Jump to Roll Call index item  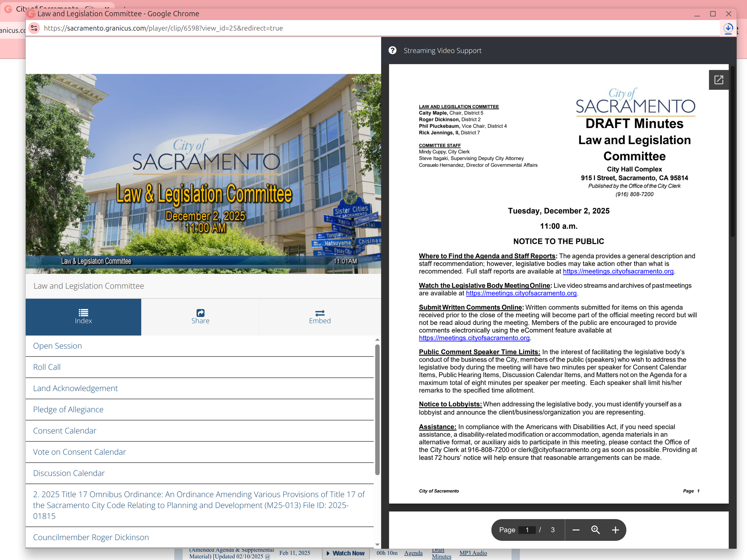click(x=47, y=367)
